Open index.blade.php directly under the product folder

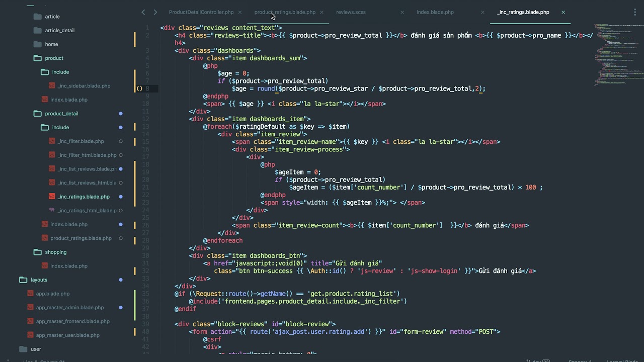(x=69, y=100)
